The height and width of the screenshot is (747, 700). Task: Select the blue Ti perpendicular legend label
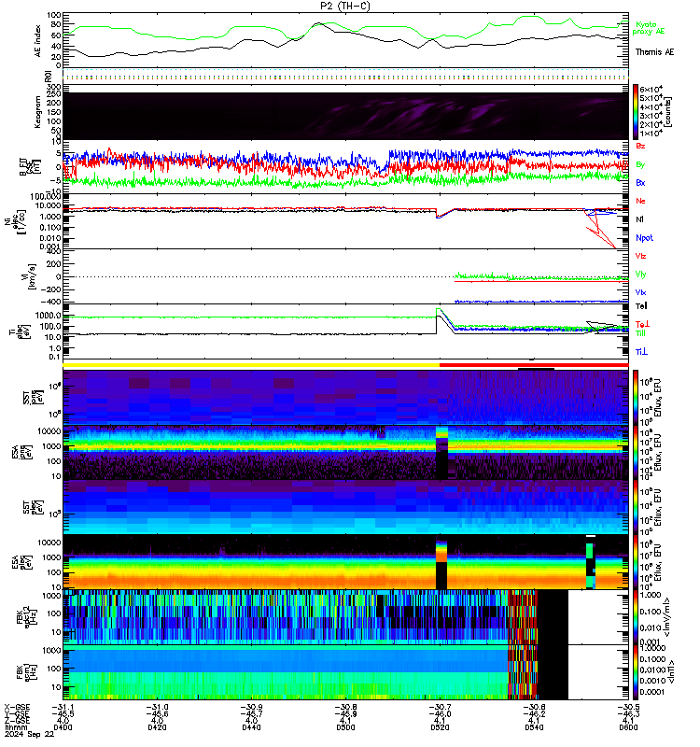point(641,352)
